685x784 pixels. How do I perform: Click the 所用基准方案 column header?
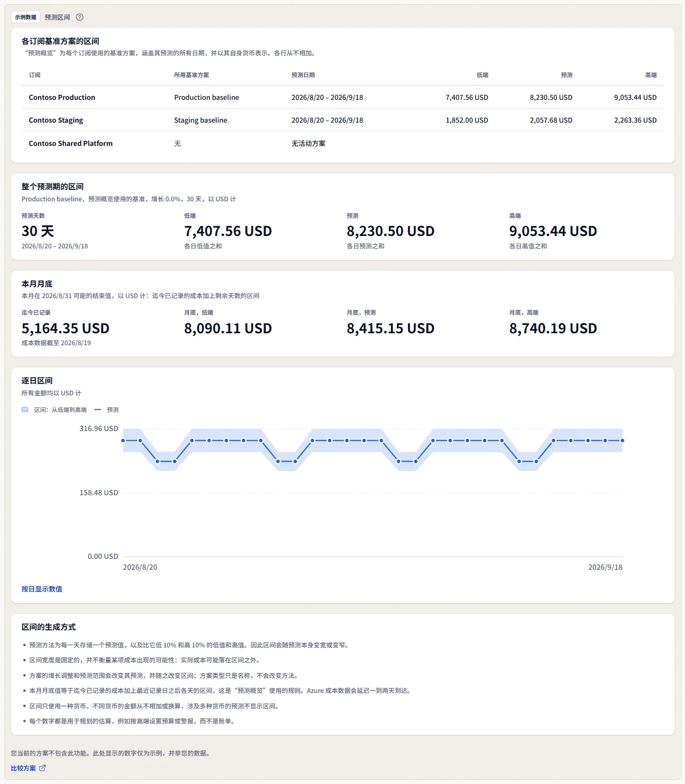192,75
